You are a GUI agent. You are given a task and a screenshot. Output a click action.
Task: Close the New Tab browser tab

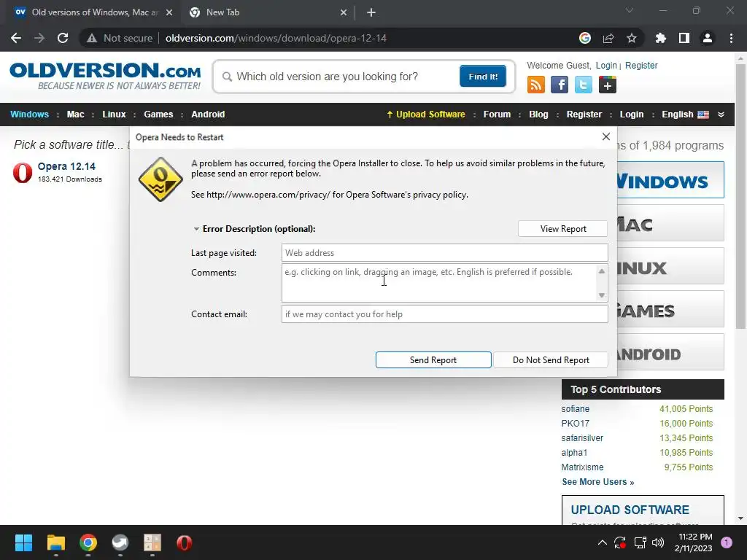click(x=344, y=12)
